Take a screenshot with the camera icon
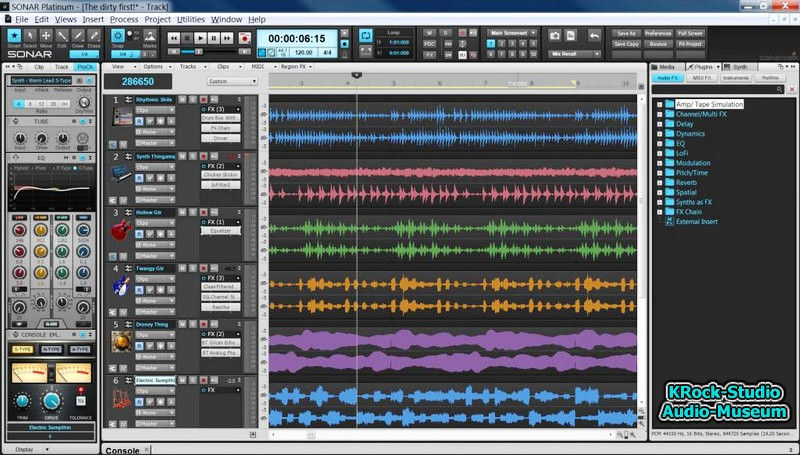Screen dimensions: 800x455 click(555, 36)
